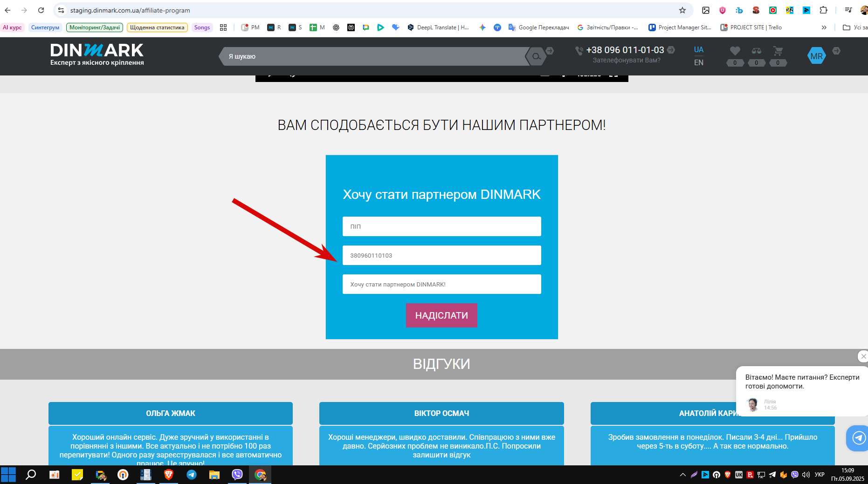Open the browser Extensions puzzle icon

(823, 10)
